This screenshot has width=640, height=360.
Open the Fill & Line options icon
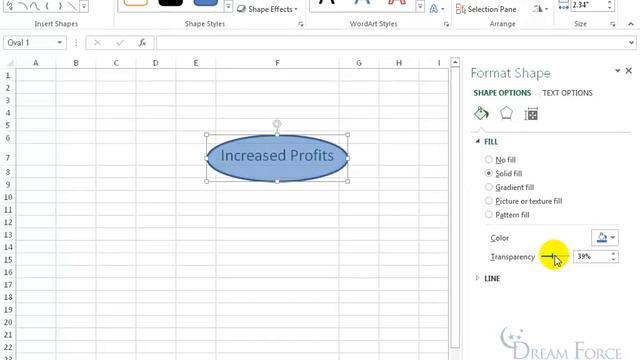click(x=481, y=113)
